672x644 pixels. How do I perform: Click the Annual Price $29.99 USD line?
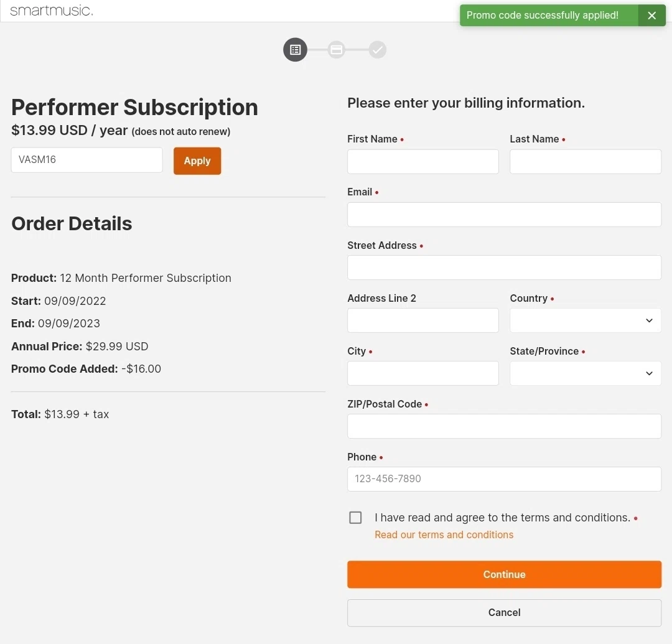(x=80, y=346)
